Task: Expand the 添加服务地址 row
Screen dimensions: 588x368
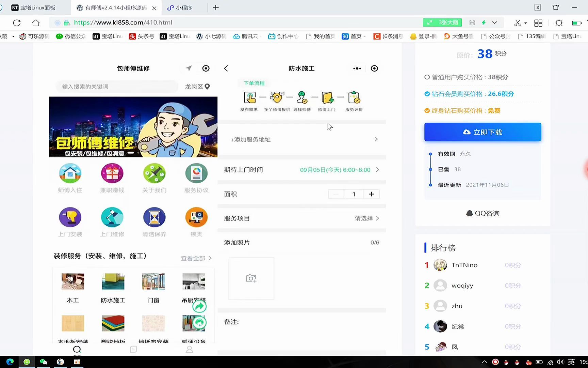Action: coord(301,139)
